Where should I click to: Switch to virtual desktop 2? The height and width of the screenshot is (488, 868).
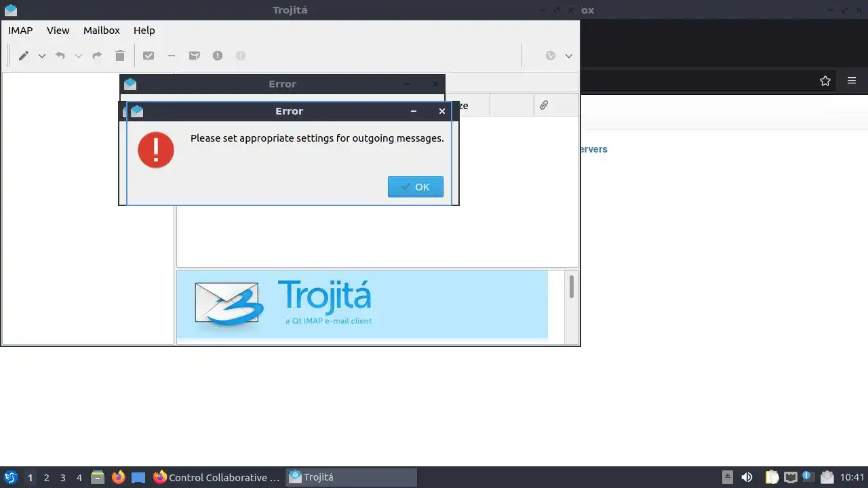[47, 478]
